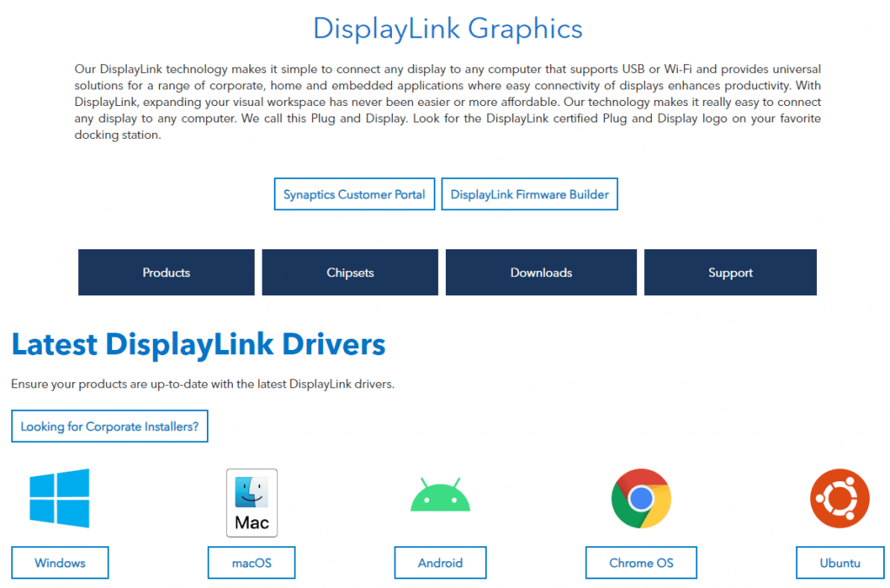Viewport: 890px width, 588px height.
Task: Click the green Android robot icon
Action: (x=441, y=494)
